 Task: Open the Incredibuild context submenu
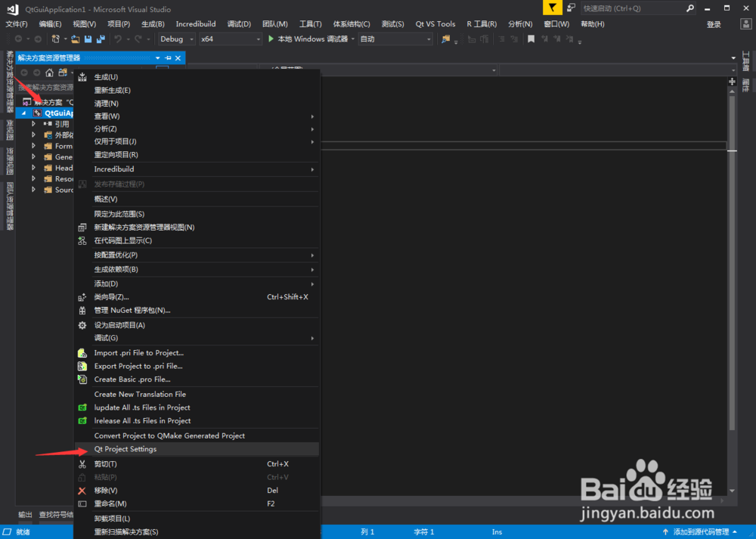(x=197, y=169)
